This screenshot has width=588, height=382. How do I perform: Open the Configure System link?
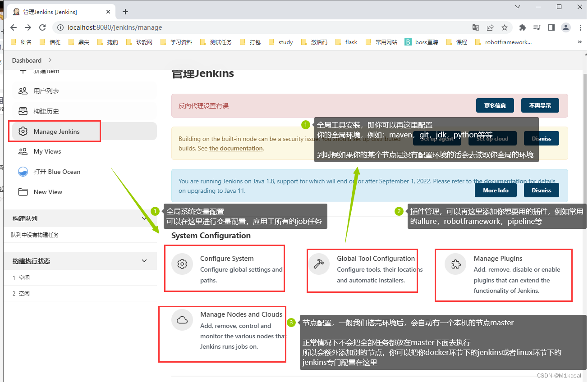(x=227, y=259)
